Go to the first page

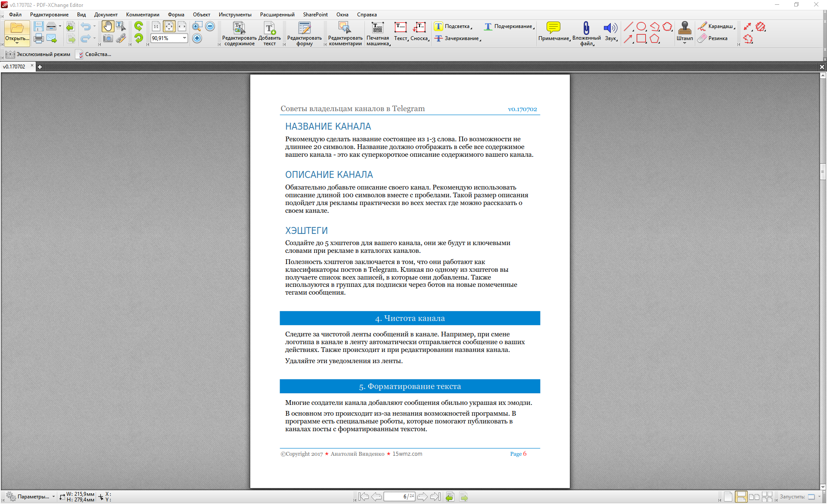coord(364,497)
